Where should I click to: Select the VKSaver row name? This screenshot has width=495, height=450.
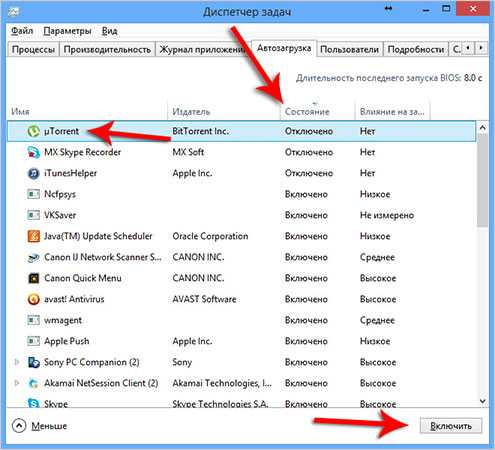pos(60,215)
